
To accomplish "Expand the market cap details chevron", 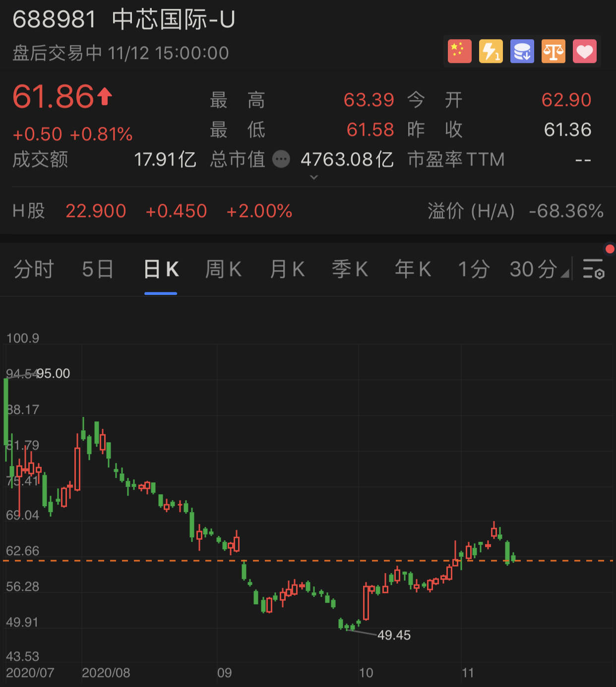I will 314,177.
